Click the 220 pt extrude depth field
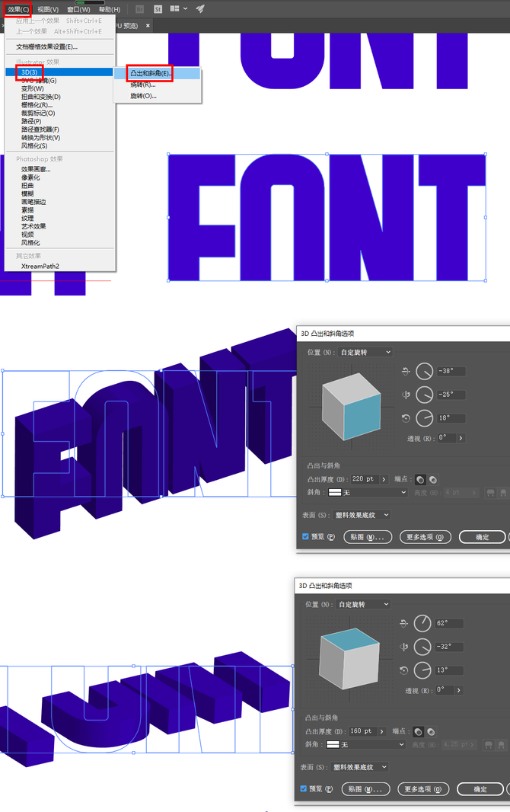The height and width of the screenshot is (812, 510). (x=365, y=479)
